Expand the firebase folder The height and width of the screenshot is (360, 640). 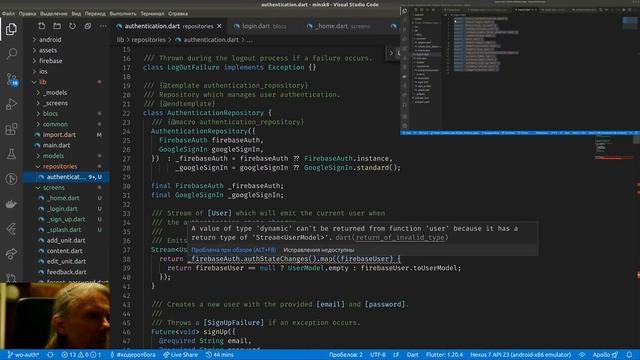coord(51,61)
